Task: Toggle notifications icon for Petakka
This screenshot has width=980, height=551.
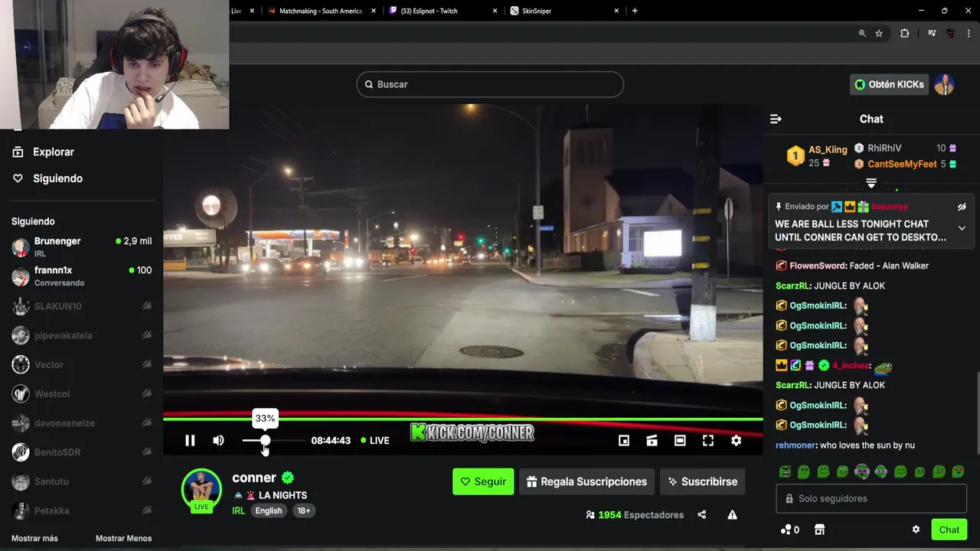Action: [x=146, y=510]
